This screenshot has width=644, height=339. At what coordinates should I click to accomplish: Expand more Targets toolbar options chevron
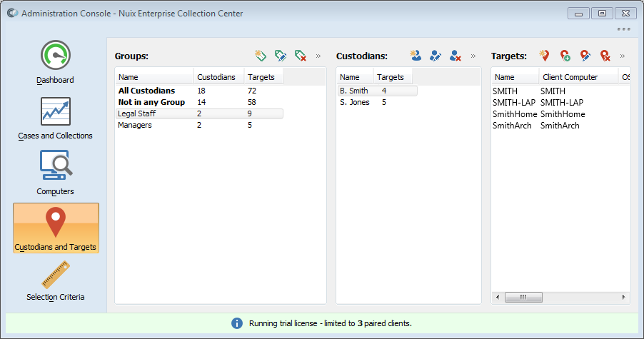(x=623, y=56)
